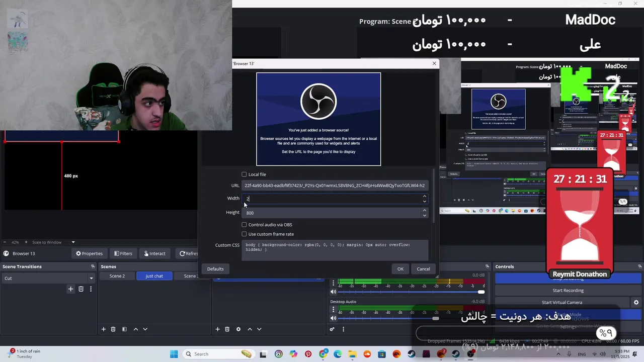Add a new scene with plus icon

pos(104,329)
